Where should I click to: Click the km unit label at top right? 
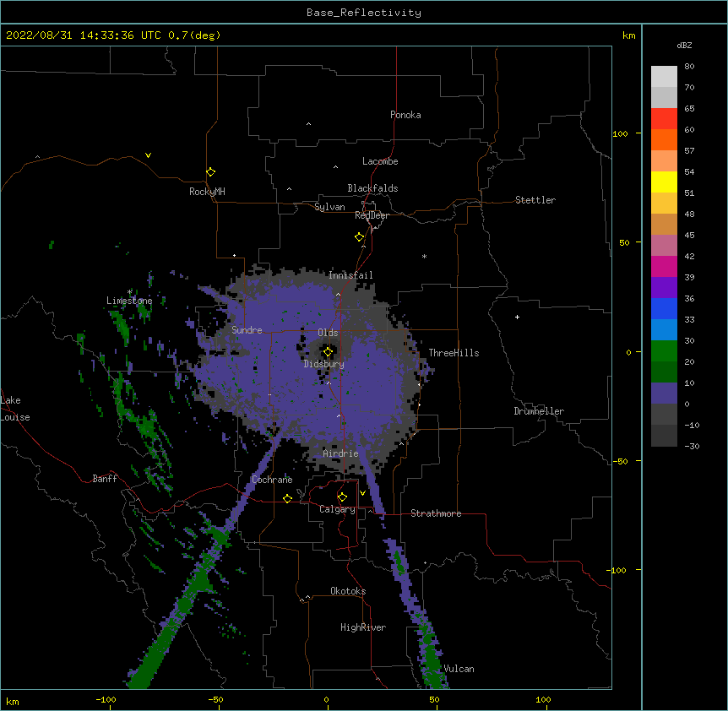[x=628, y=35]
